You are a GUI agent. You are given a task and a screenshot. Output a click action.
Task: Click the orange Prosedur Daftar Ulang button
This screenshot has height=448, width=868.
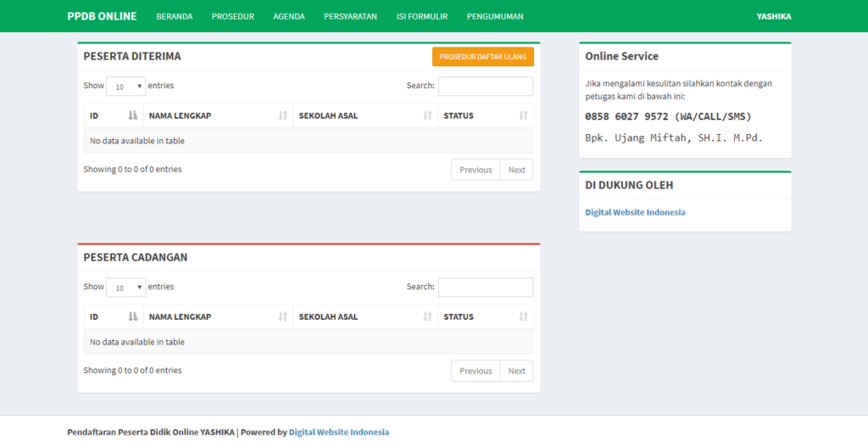coord(482,57)
